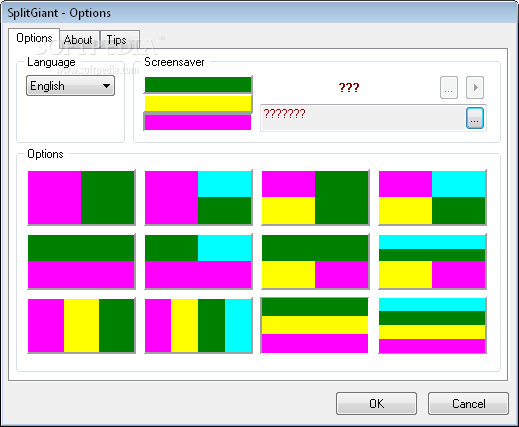519x427 pixels.
Task: Click the screensaver three-stripe preview thumbnail
Action: click(x=198, y=103)
